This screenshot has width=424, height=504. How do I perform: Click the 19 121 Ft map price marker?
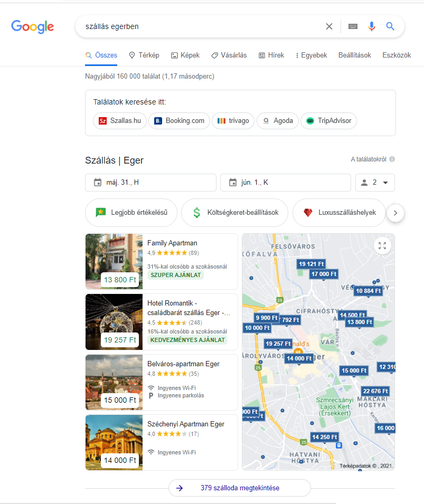tap(311, 264)
